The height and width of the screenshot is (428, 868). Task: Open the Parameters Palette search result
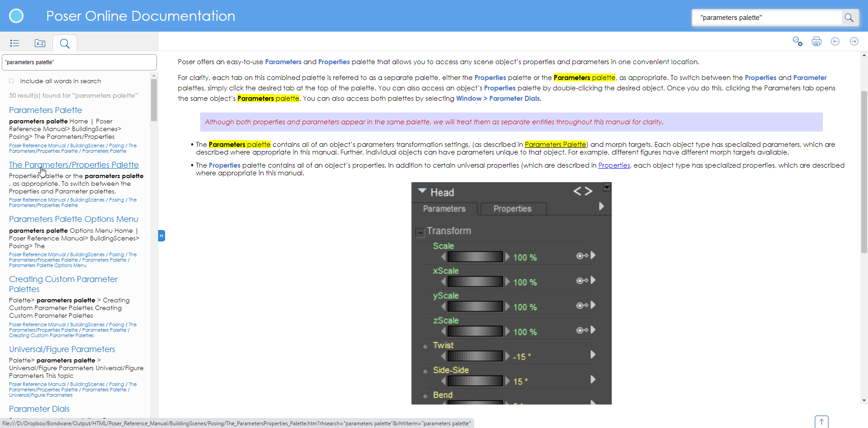tap(46, 110)
